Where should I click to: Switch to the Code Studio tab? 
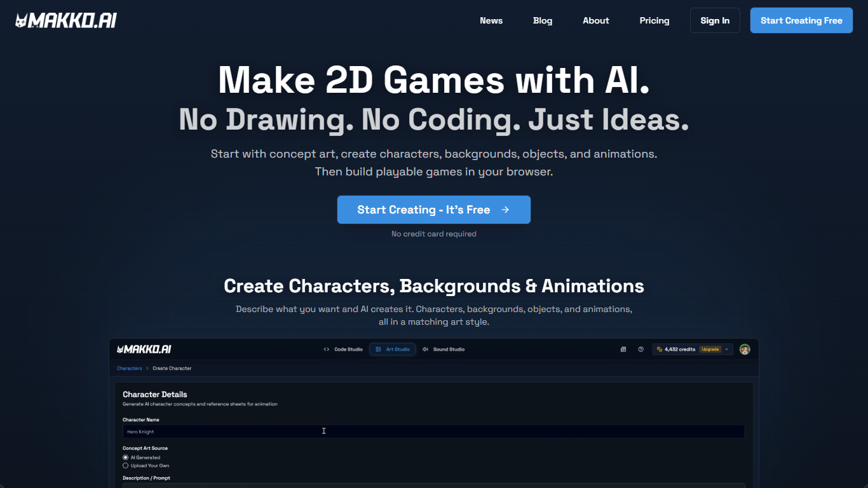click(343, 349)
